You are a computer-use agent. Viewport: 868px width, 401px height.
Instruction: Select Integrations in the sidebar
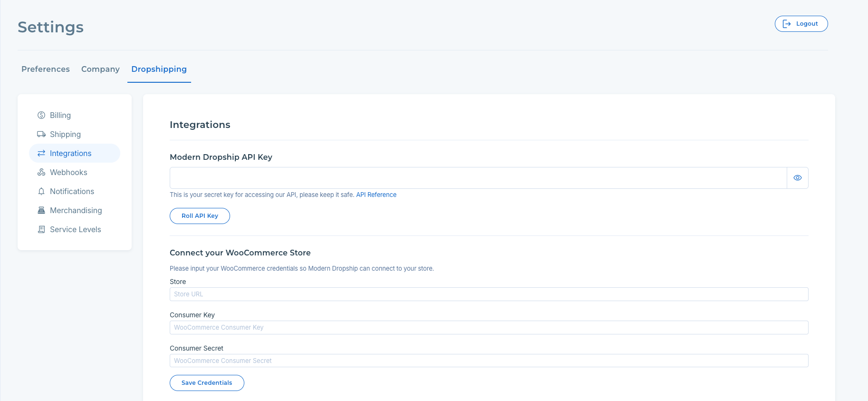click(75, 153)
